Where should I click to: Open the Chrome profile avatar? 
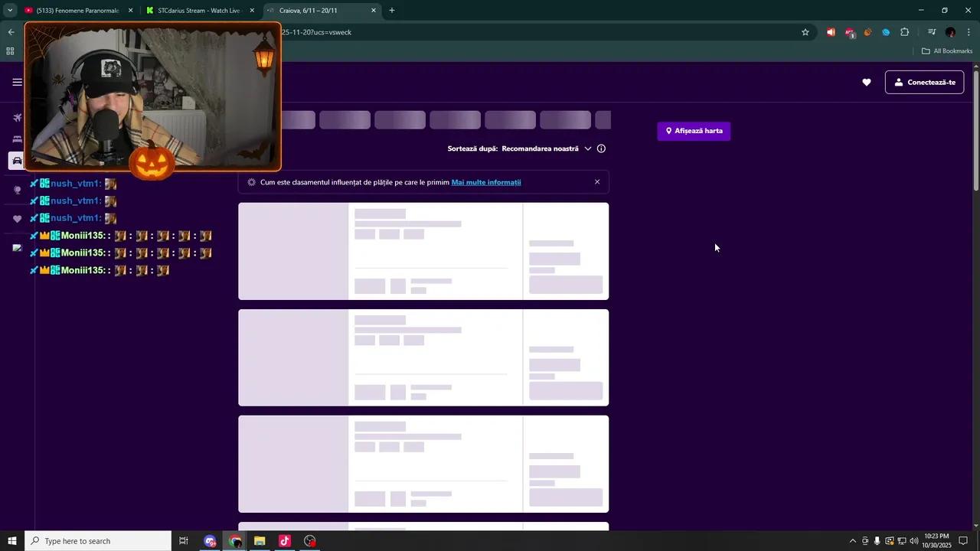(950, 32)
